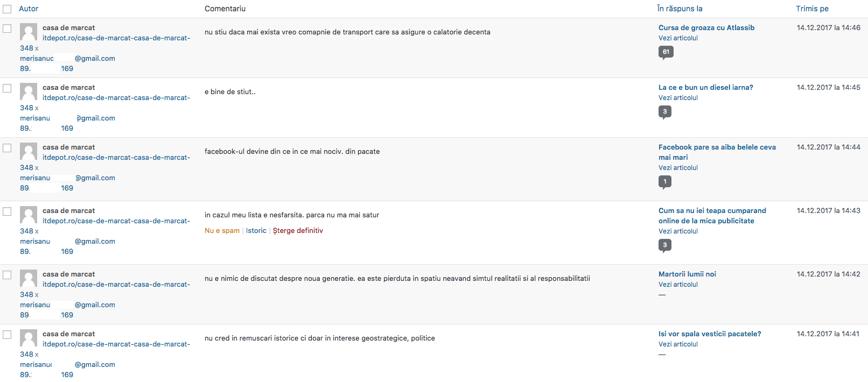Click comment bubble on mica publicitate row
Screen dimensions: 868x382
pos(664,245)
